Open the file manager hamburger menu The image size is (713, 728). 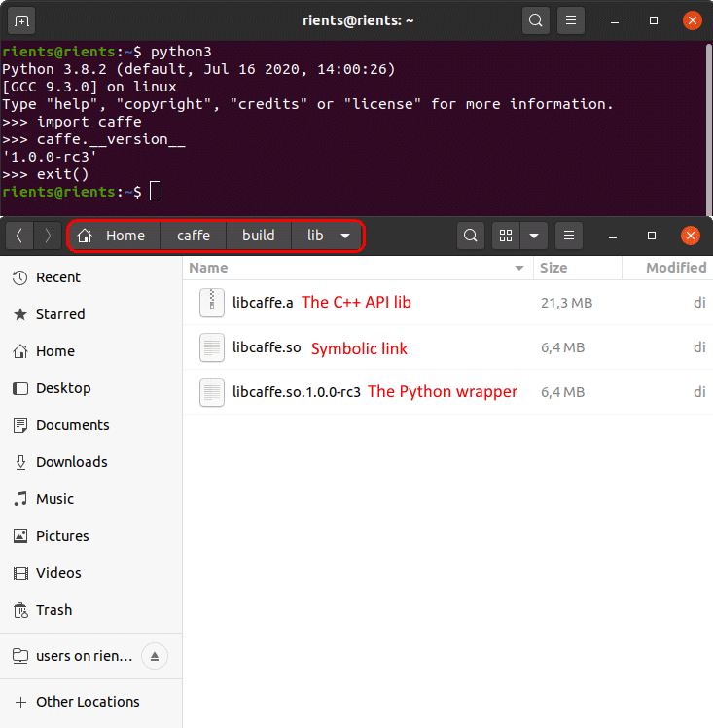click(x=569, y=236)
